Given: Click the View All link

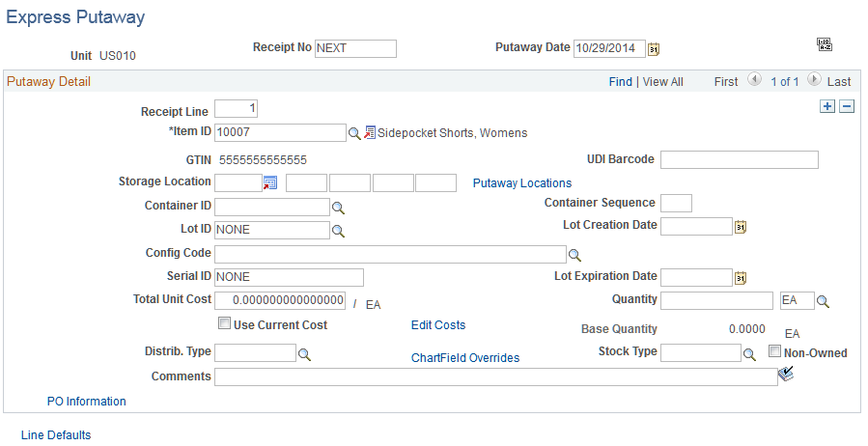Looking at the screenshot, I should tap(663, 82).
